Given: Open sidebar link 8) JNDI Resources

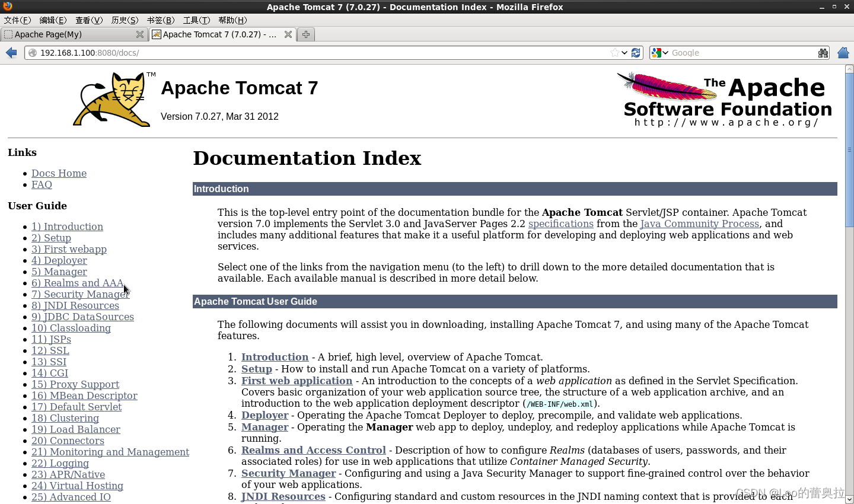Looking at the screenshot, I should (x=75, y=305).
